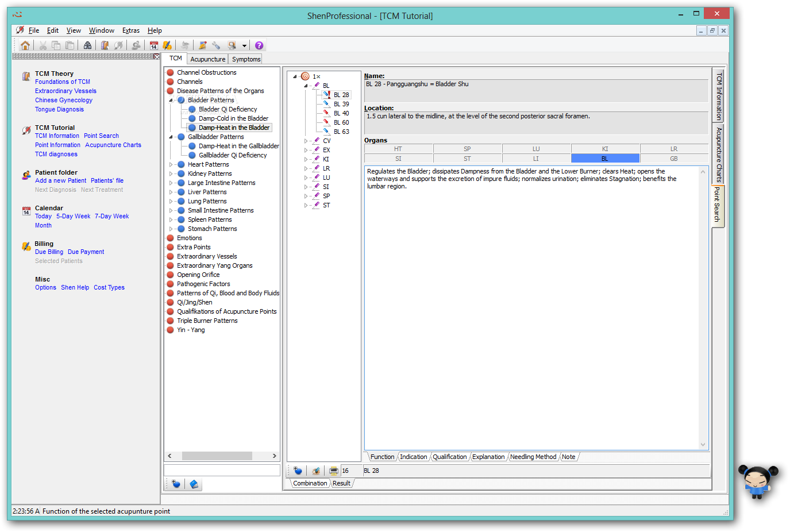Screen dimensions: 790x532
Task: Open the Needling Method tab
Action: tap(533, 457)
